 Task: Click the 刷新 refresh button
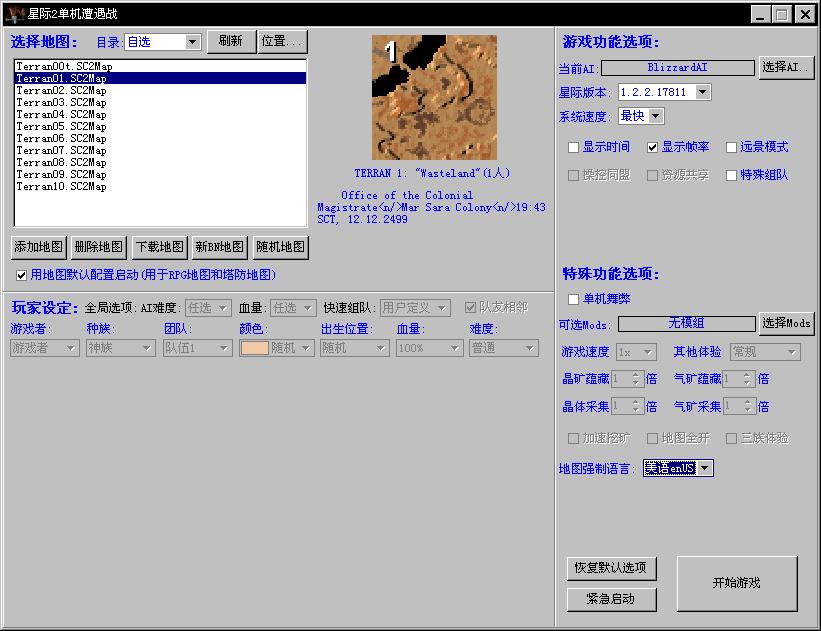click(231, 41)
